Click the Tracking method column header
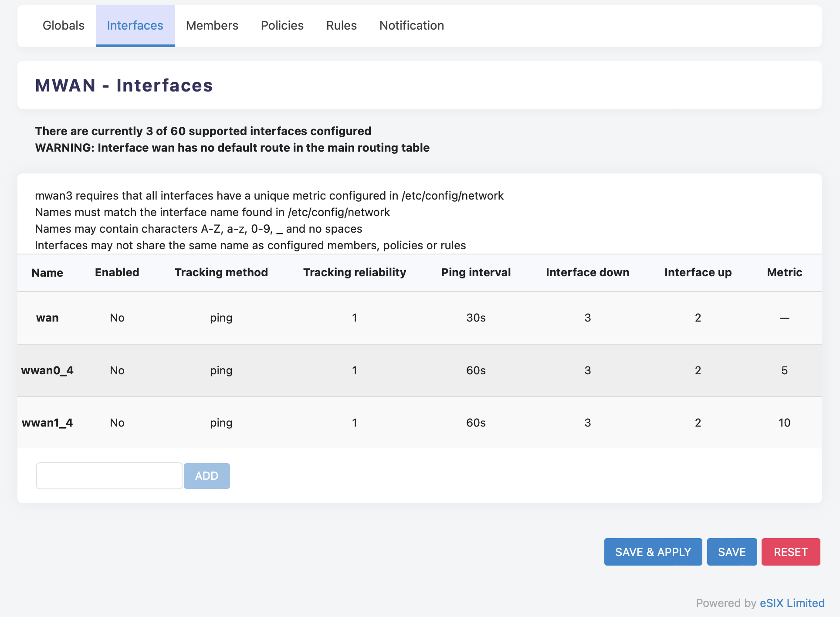The width and height of the screenshot is (840, 617). coord(221,272)
